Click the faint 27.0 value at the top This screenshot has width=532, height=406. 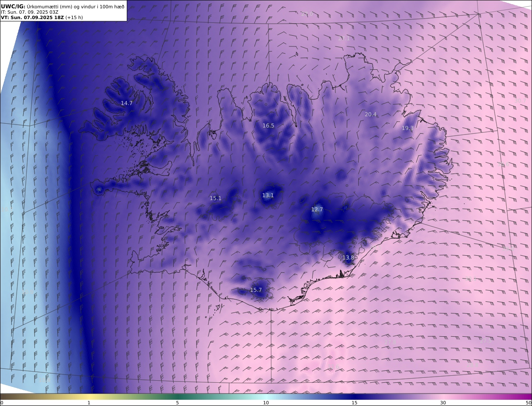307,14
